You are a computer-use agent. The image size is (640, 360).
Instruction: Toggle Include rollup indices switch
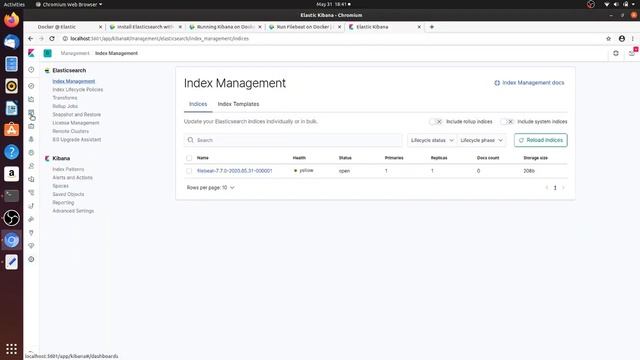pyautogui.click(x=436, y=122)
